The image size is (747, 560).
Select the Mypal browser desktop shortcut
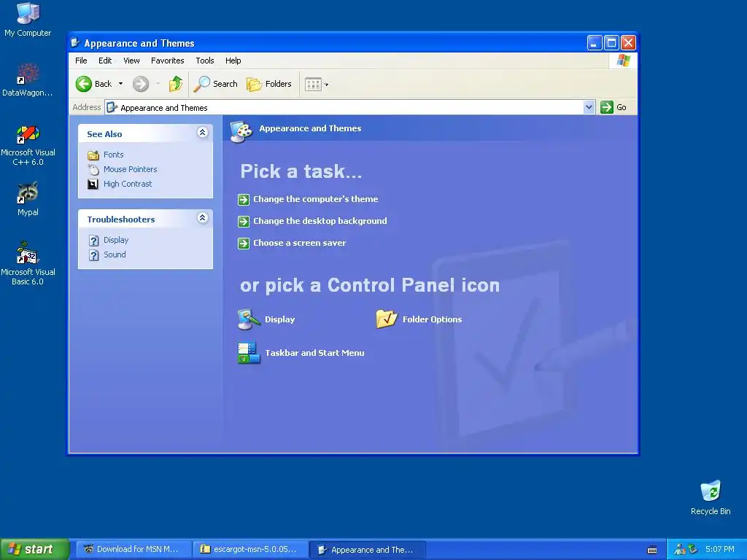[x=28, y=199]
